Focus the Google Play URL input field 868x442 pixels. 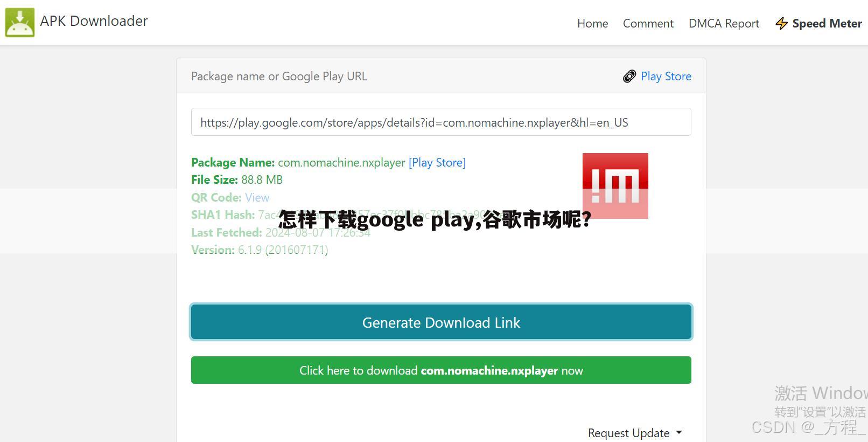click(x=441, y=122)
